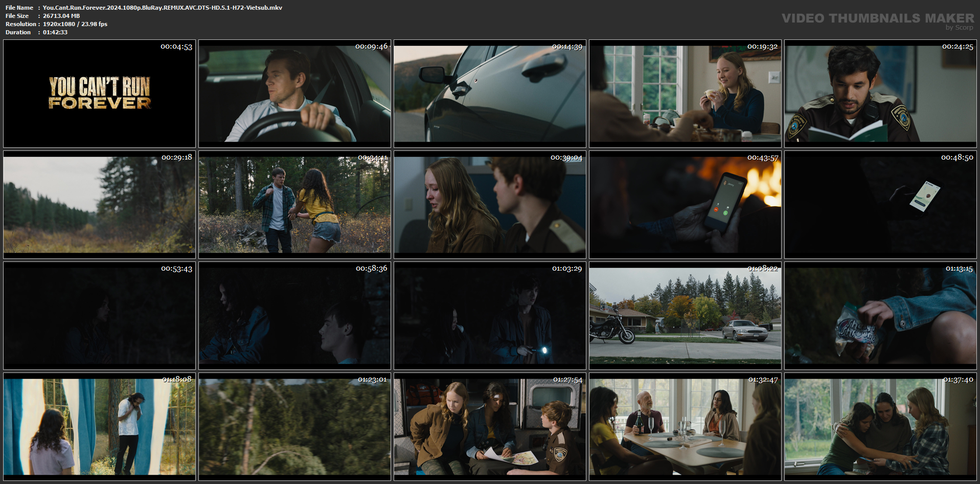Click the 00:48:50 dark thumbnail with phone map

(880, 205)
